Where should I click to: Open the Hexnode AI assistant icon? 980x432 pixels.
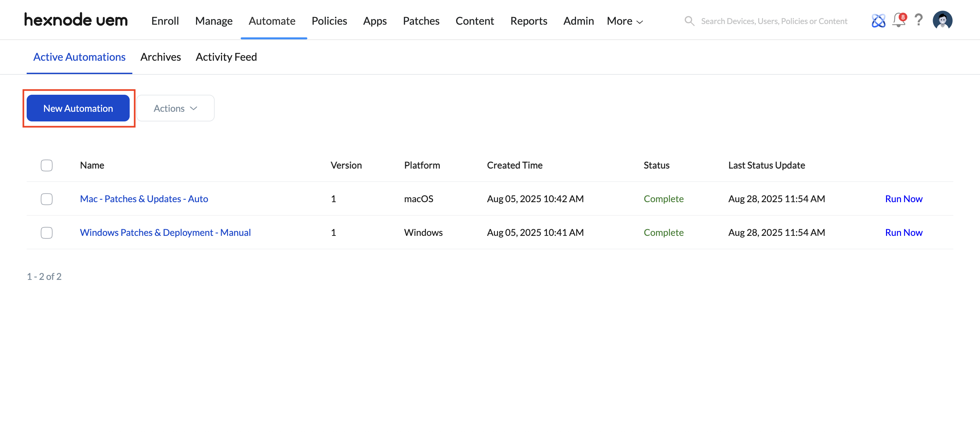878,21
